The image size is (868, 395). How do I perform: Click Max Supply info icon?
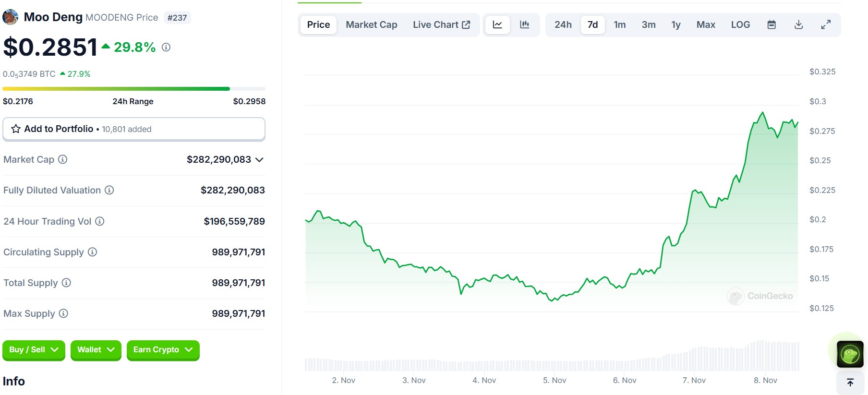click(63, 313)
